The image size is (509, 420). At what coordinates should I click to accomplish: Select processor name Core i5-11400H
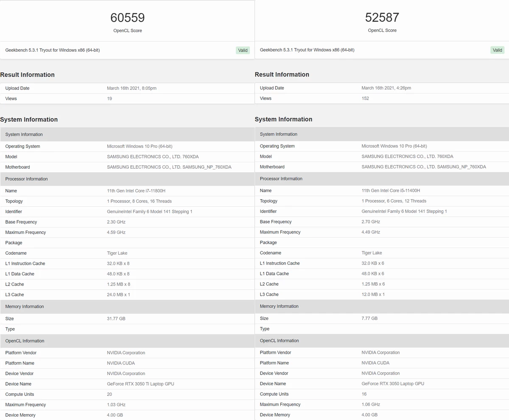coord(391,191)
